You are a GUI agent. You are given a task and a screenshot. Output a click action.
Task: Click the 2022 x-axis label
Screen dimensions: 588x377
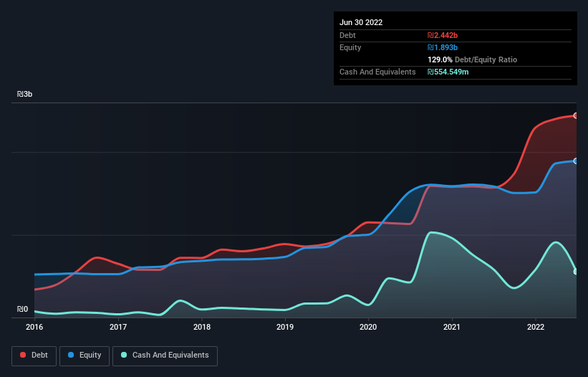(536, 327)
